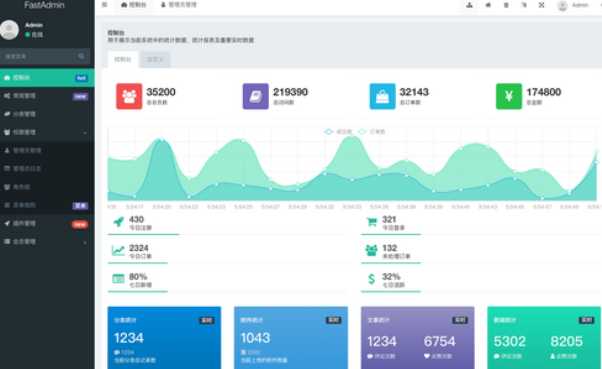Screen dimensions: 602x369
Task: Click the badge on the 1043 card
Action: point(333,320)
